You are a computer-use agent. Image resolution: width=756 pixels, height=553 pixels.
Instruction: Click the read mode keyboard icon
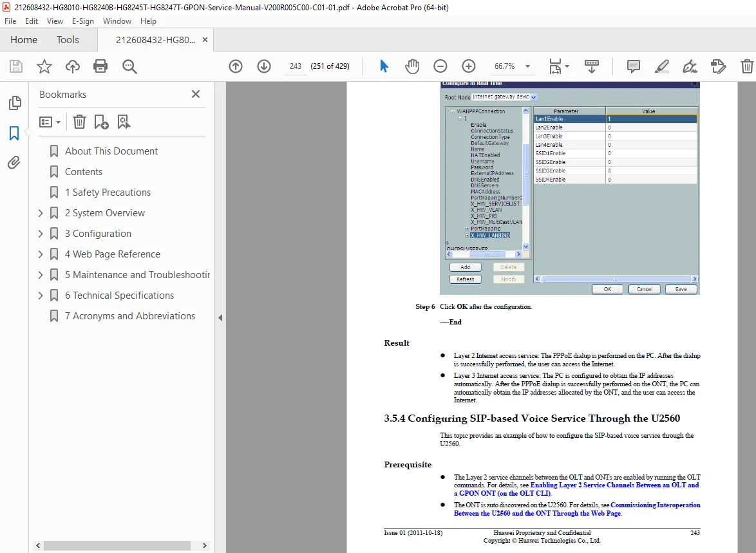coord(592,66)
